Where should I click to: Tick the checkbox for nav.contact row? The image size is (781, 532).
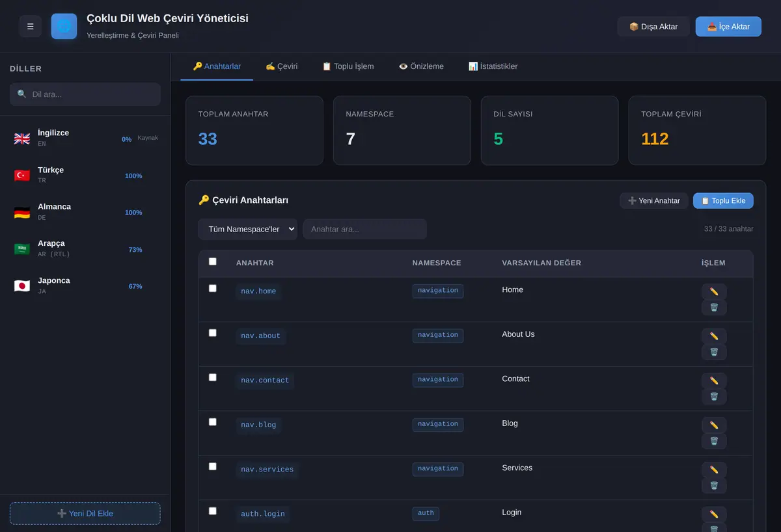(x=212, y=377)
